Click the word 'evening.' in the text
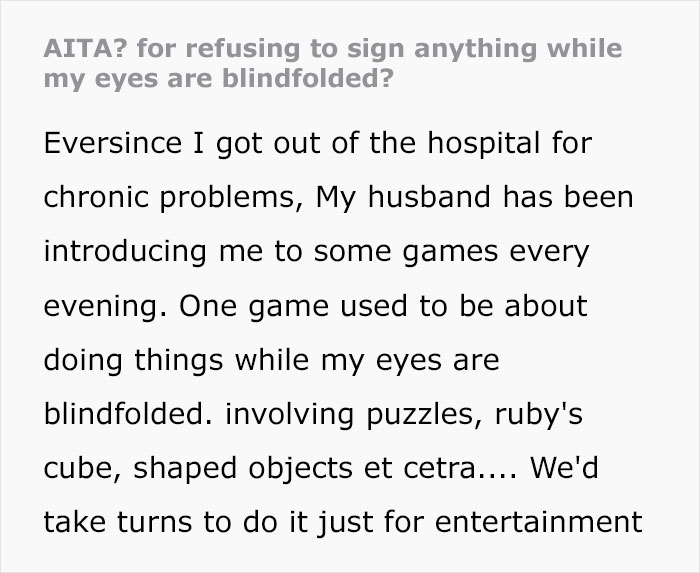700x573 pixels. [95, 306]
